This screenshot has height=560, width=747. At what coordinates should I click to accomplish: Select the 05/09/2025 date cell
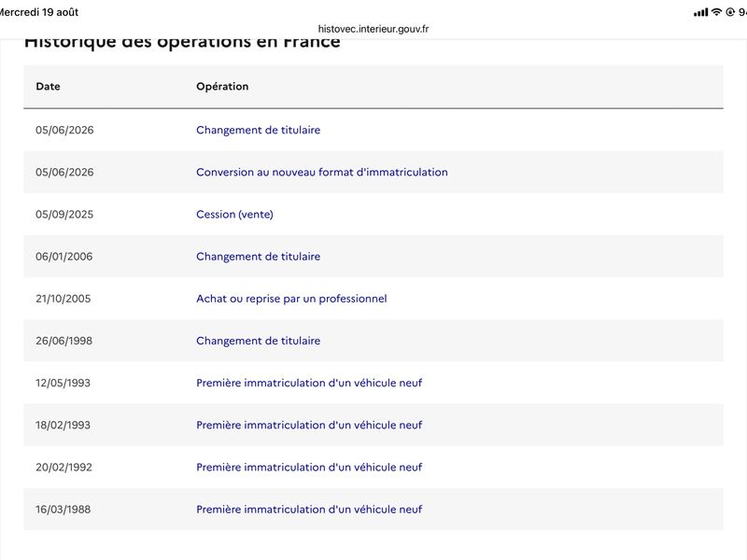pyautogui.click(x=64, y=215)
